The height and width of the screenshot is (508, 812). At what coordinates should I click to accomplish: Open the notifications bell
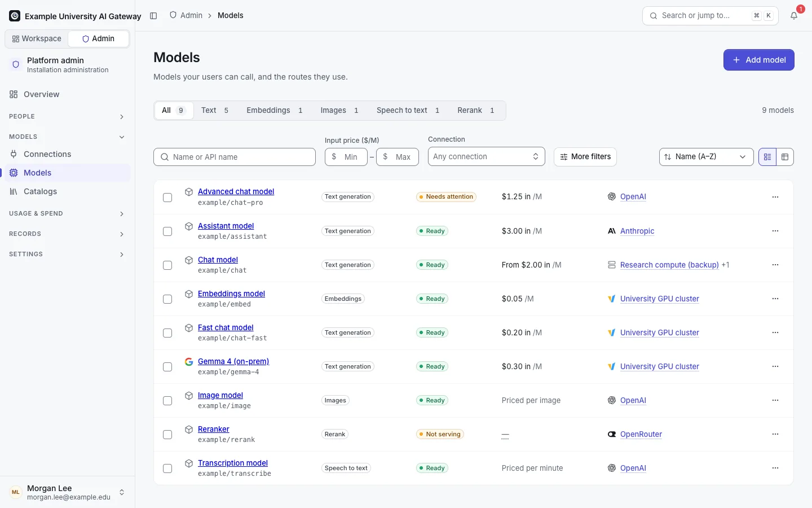pyautogui.click(x=794, y=16)
